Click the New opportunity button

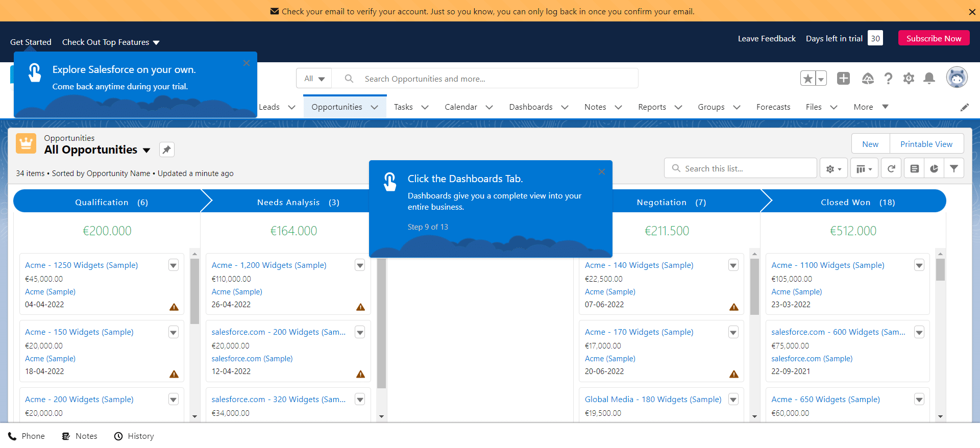870,144
